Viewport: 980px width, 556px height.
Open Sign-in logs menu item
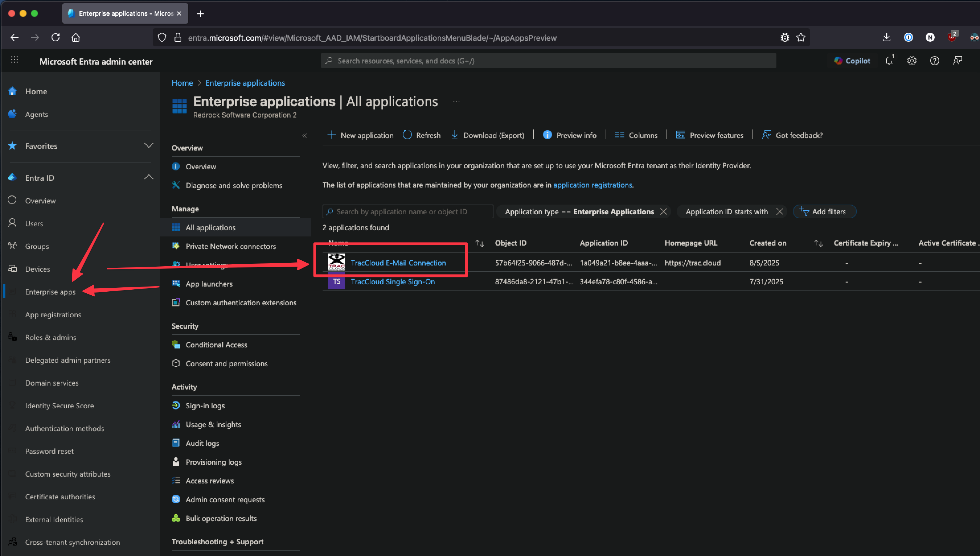click(205, 405)
